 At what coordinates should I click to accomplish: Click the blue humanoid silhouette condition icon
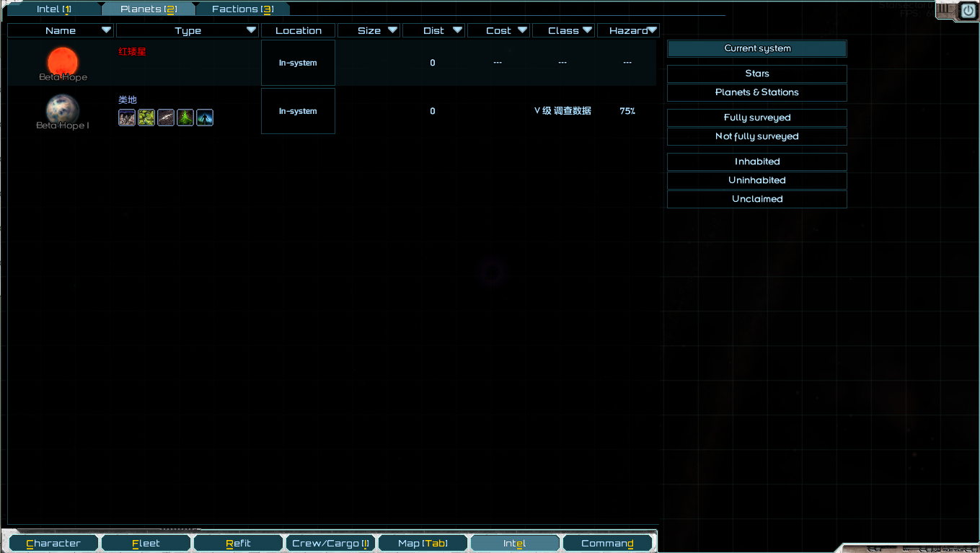pos(205,118)
